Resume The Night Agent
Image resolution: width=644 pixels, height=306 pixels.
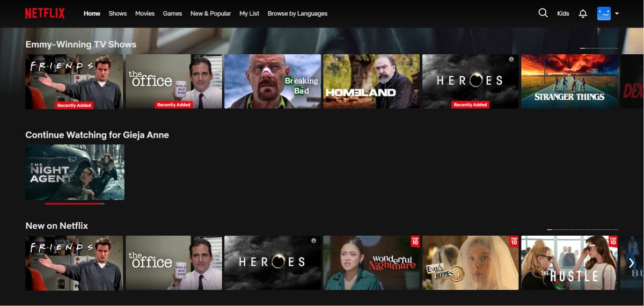click(75, 172)
